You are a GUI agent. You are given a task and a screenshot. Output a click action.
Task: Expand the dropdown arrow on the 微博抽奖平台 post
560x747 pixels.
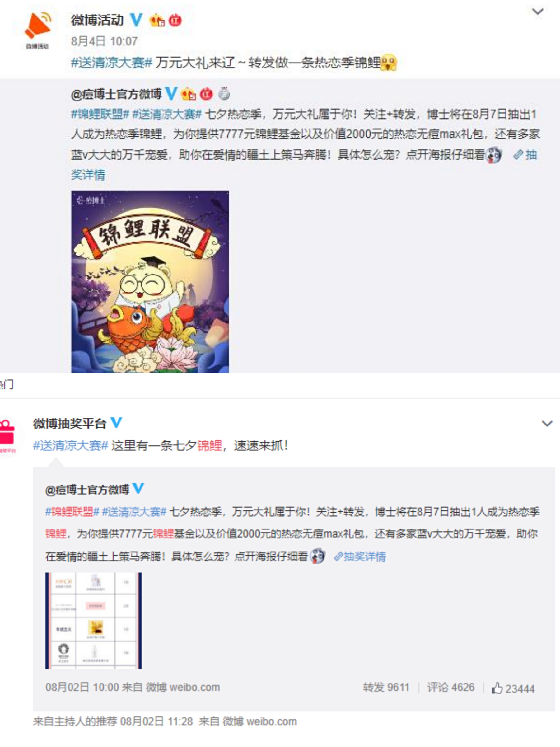(547, 424)
